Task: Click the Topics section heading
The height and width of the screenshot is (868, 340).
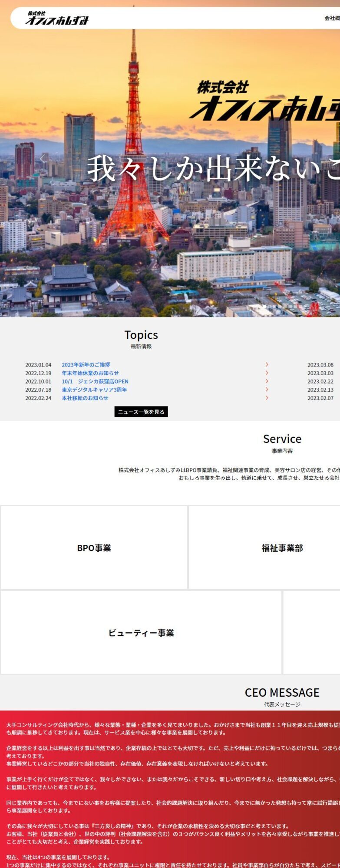Action: 141,335
